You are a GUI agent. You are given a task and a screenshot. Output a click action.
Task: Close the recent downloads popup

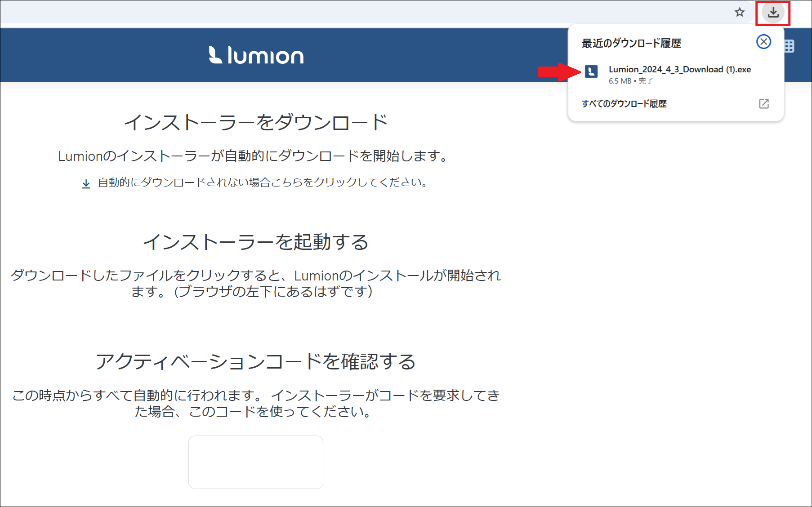763,42
